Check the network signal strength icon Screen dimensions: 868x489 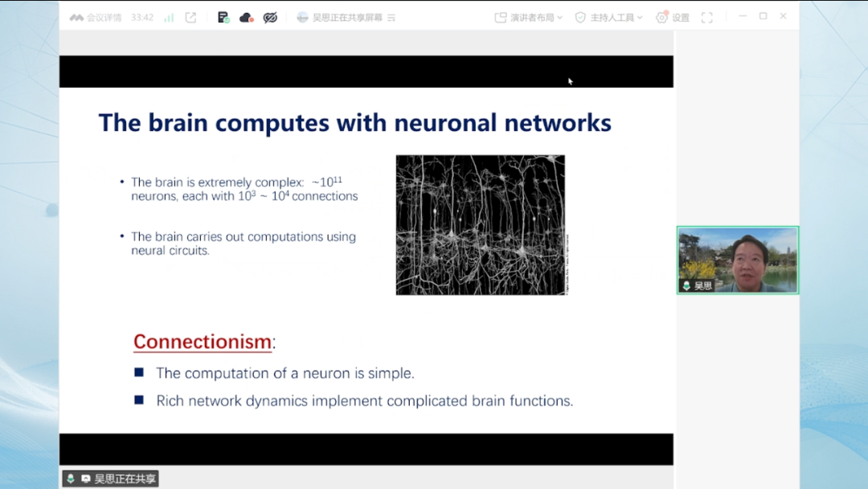pyautogui.click(x=169, y=18)
